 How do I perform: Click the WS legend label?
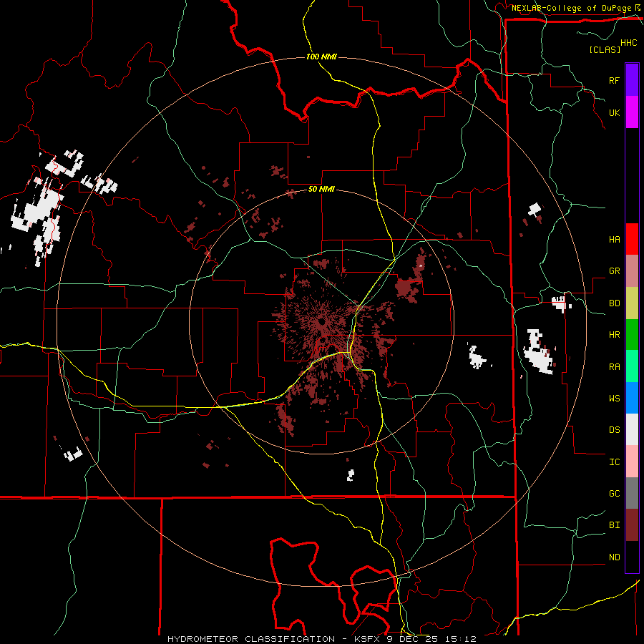(x=614, y=399)
